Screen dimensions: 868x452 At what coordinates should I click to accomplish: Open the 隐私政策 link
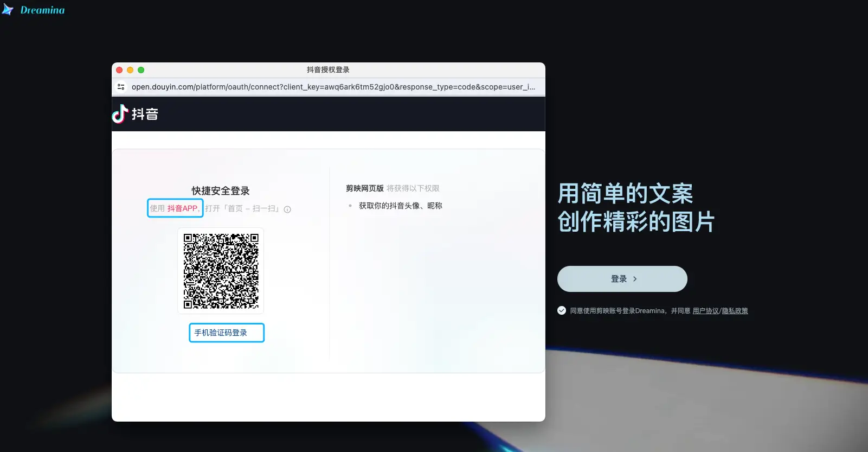pyautogui.click(x=735, y=311)
